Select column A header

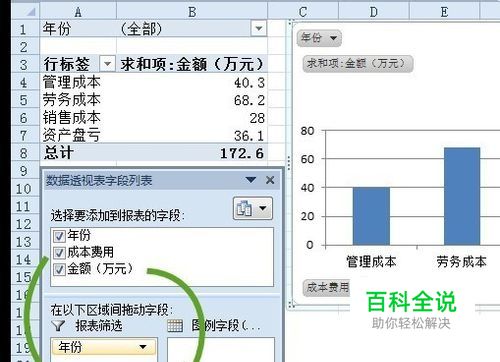point(78,12)
